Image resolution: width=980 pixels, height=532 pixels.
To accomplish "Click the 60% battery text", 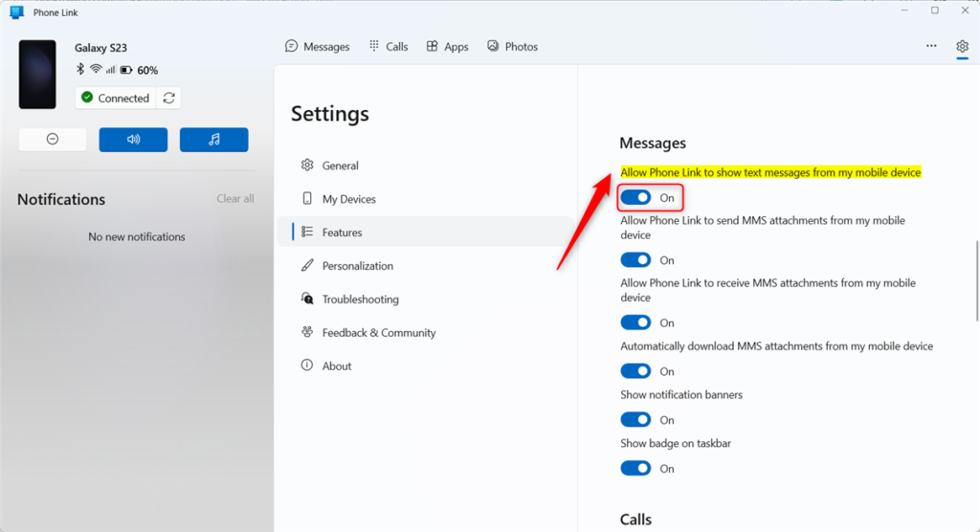I will tap(147, 70).
